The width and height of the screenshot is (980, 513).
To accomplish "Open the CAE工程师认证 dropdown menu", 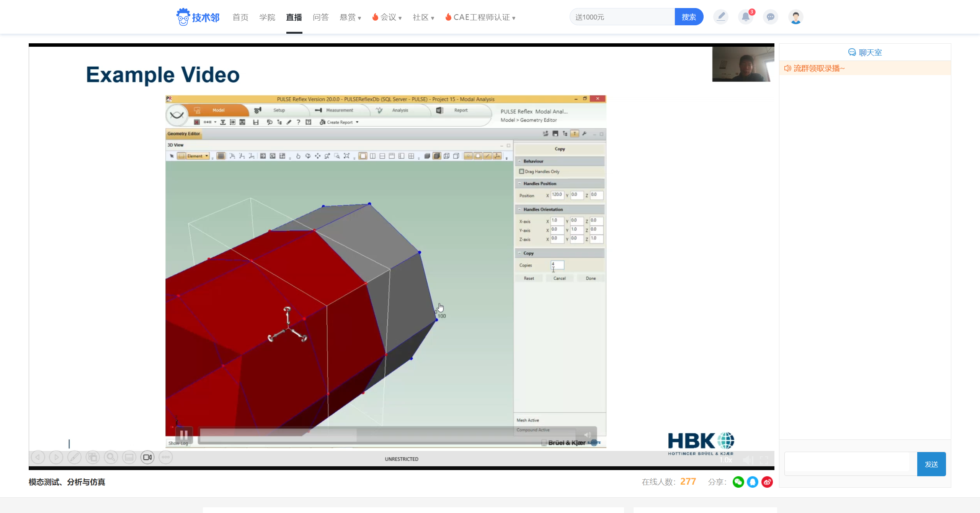I will click(x=480, y=17).
